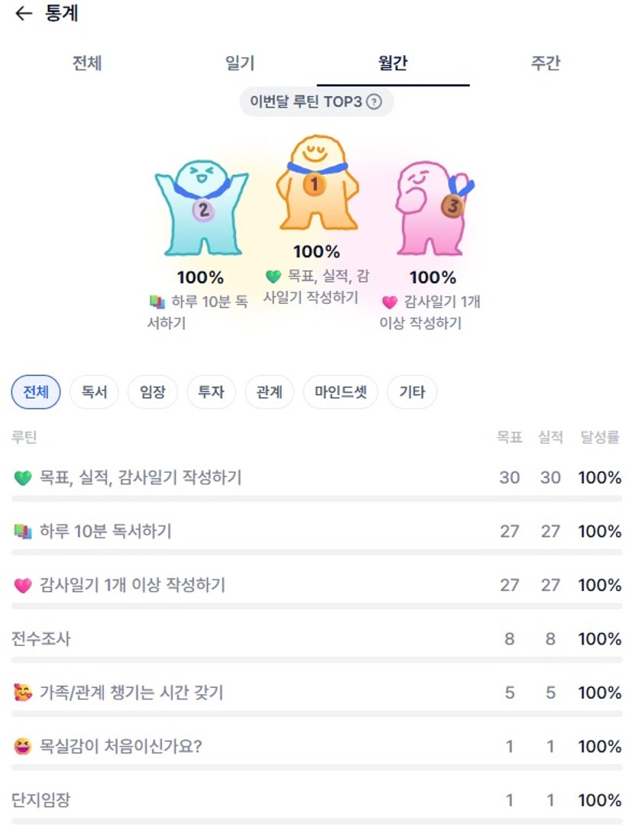
Task: Switch to the 주간 tab
Action: [x=546, y=63]
